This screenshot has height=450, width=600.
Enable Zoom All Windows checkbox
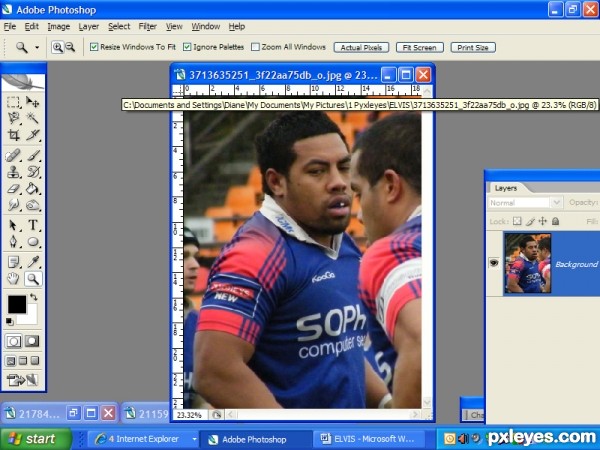click(x=255, y=47)
